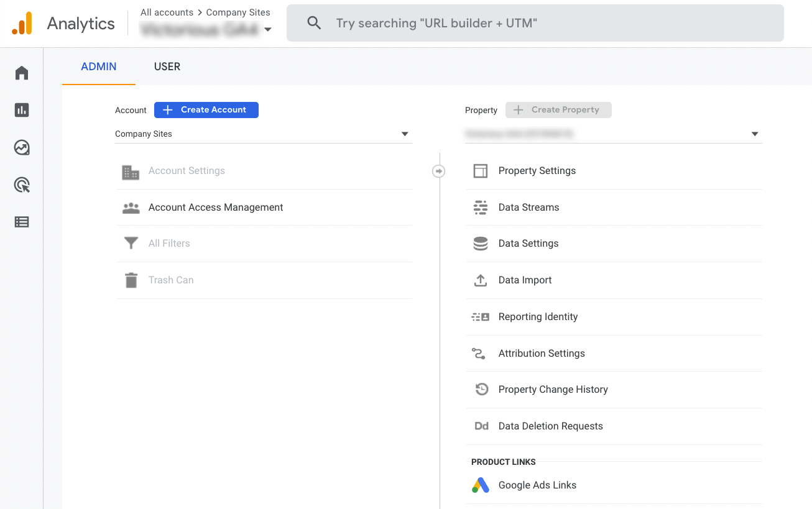Click the Home icon in left sidebar
Viewport: 812px width, 509px height.
coord(22,73)
